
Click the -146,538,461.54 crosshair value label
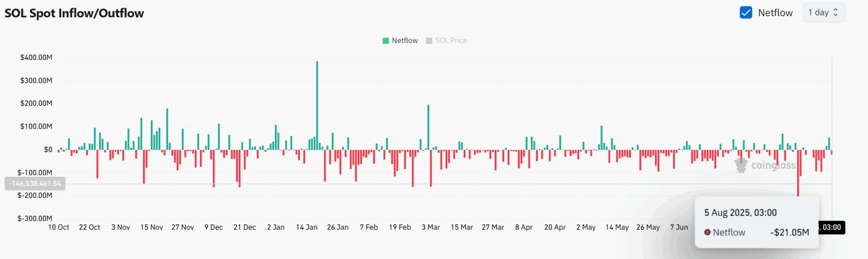tap(35, 184)
